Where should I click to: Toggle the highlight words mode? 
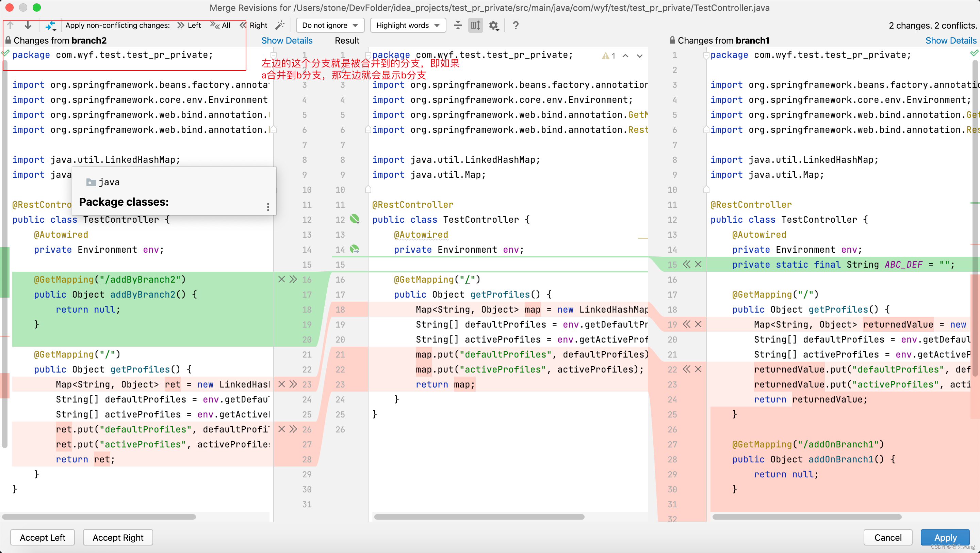(407, 26)
